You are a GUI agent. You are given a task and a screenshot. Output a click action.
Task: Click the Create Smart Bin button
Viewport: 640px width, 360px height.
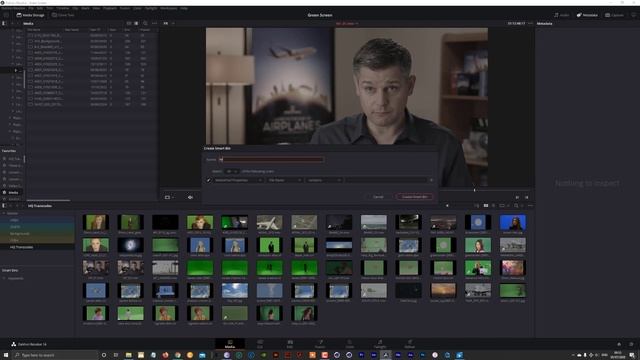(414, 197)
